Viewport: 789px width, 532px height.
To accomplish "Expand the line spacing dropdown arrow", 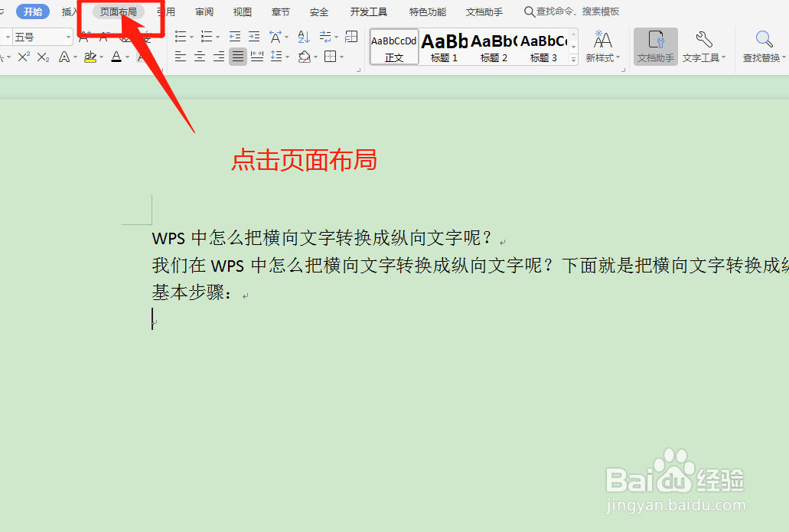I will coord(287,57).
